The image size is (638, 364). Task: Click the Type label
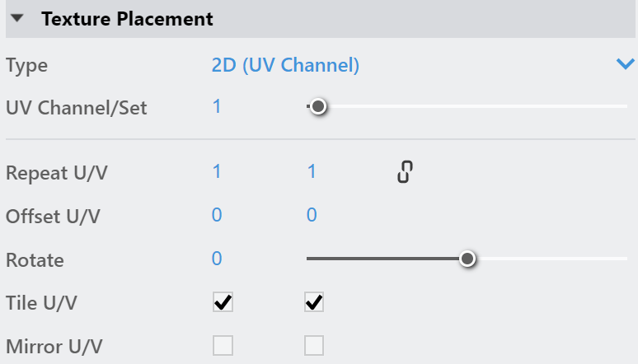coord(27,66)
